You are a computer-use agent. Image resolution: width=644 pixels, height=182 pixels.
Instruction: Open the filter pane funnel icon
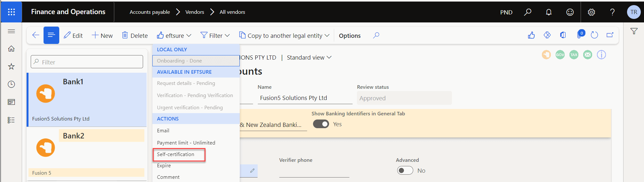634,31
